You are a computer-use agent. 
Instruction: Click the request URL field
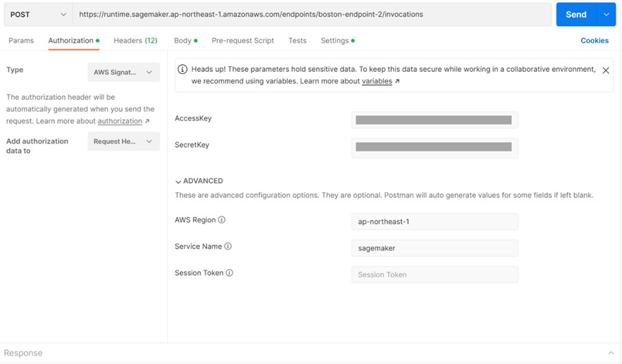[x=310, y=15]
